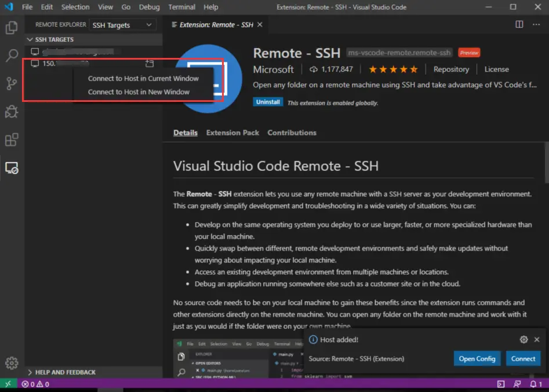Click the ms-vscode-remote.remote-ssh identifier
Screen dimensions: 549x392
tap(399, 53)
